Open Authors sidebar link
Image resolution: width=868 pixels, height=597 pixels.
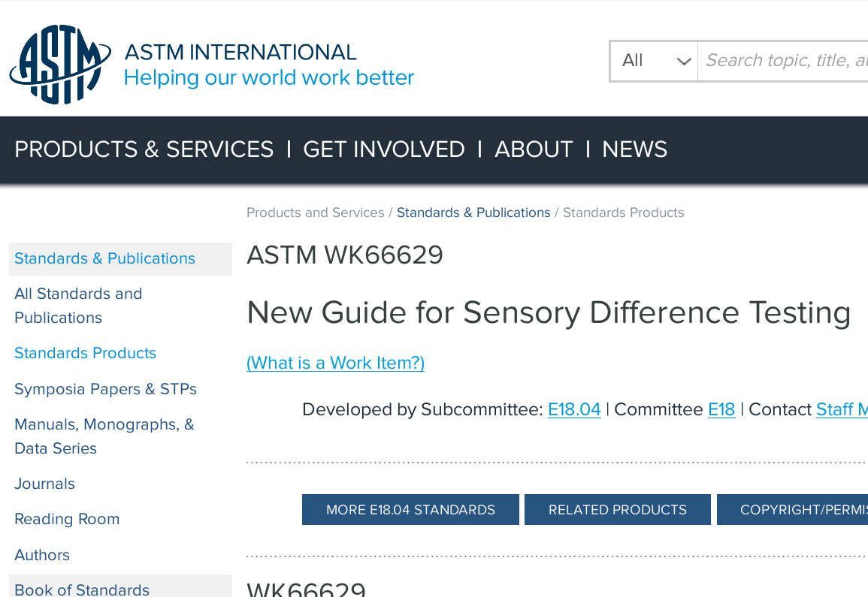tap(42, 555)
